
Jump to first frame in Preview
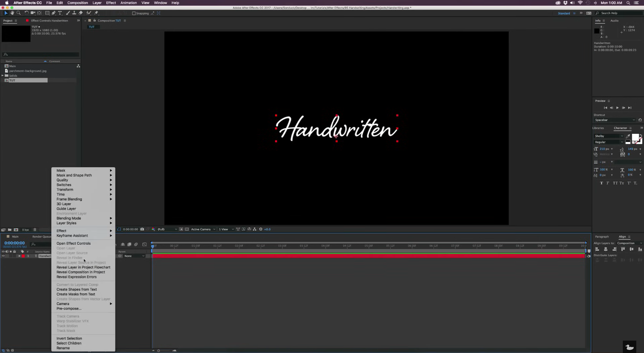click(605, 108)
